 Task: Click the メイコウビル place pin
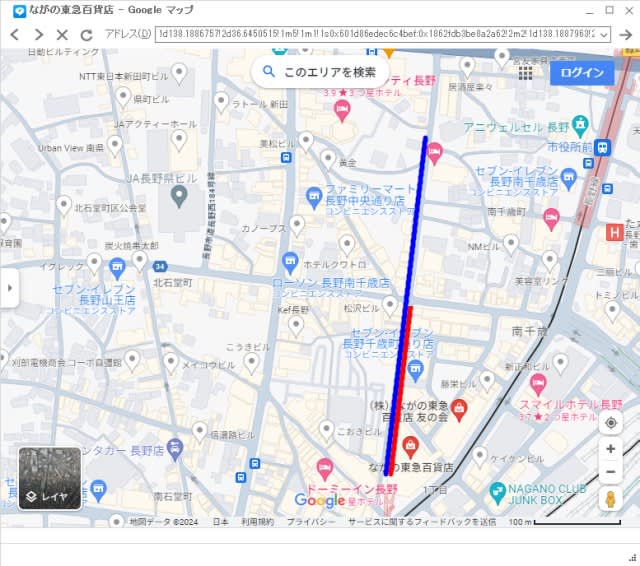point(171,363)
